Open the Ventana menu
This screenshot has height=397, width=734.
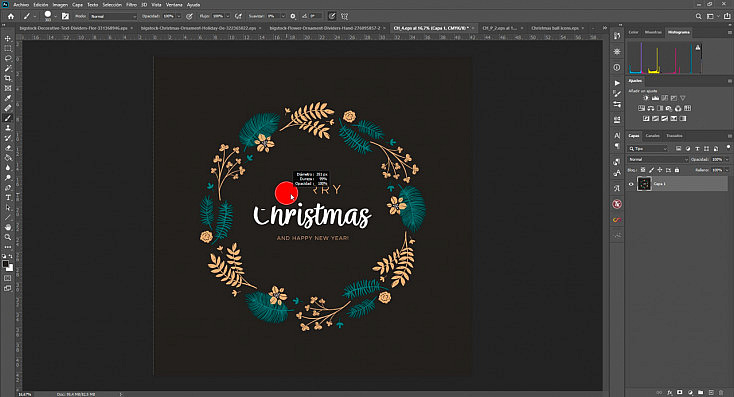click(x=174, y=5)
